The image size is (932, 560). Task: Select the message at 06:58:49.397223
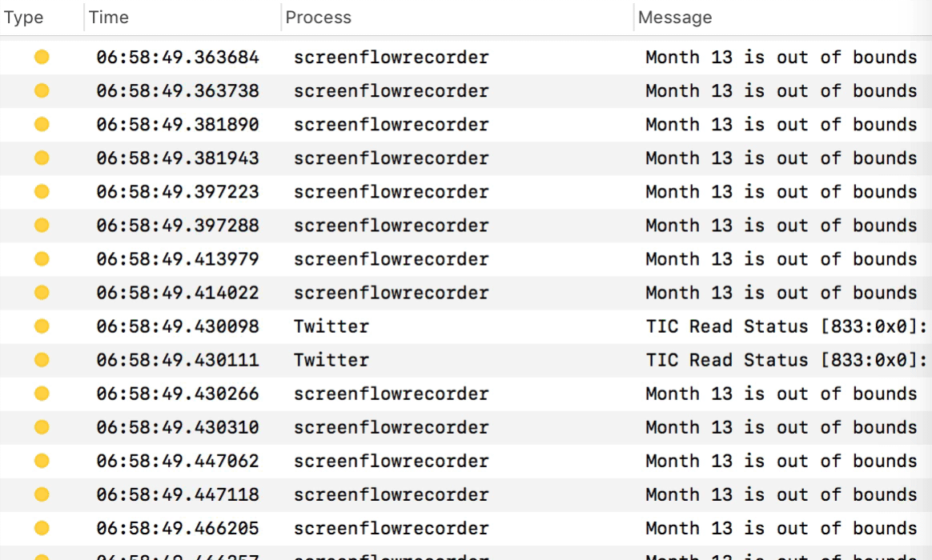[781, 192]
